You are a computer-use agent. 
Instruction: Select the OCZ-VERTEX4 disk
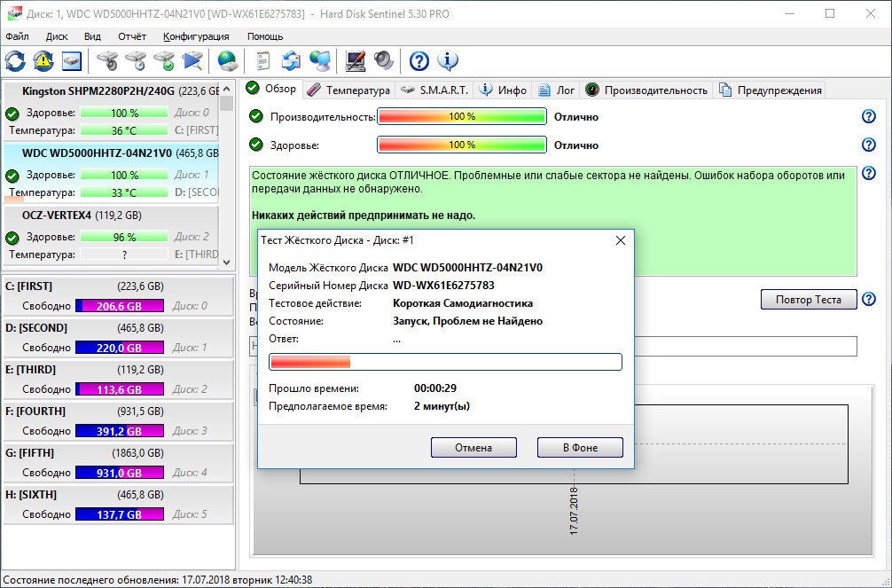pyautogui.click(x=111, y=236)
